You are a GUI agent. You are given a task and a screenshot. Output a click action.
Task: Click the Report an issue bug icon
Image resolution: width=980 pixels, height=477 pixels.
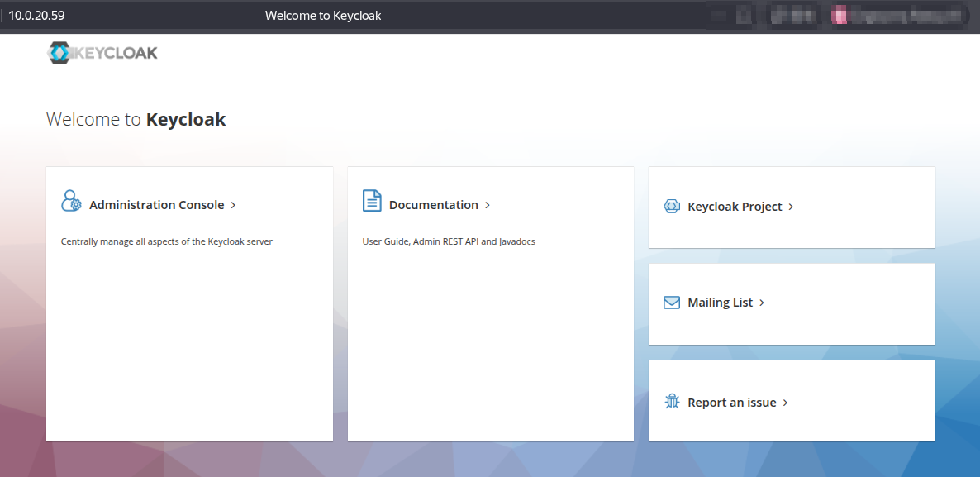pyautogui.click(x=672, y=401)
